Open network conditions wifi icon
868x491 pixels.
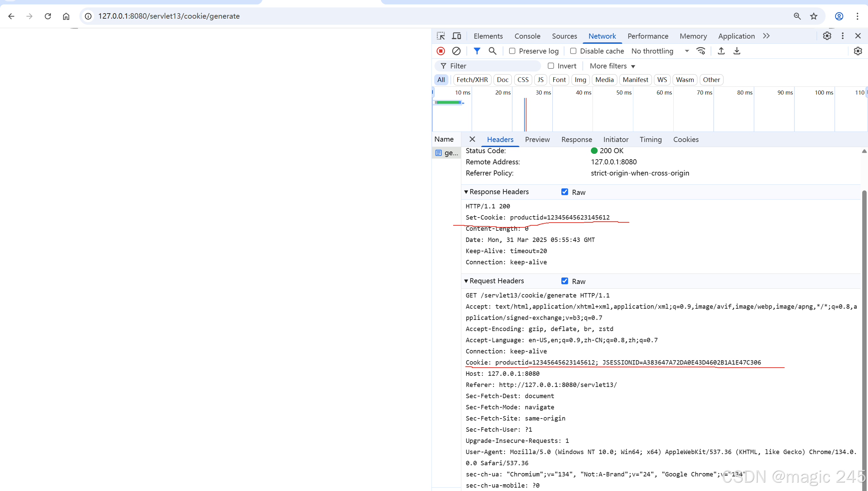point(700,51)
